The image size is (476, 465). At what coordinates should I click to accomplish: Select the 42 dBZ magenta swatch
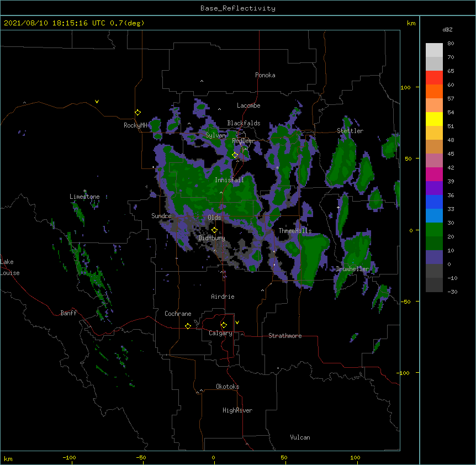coord(434,174)
